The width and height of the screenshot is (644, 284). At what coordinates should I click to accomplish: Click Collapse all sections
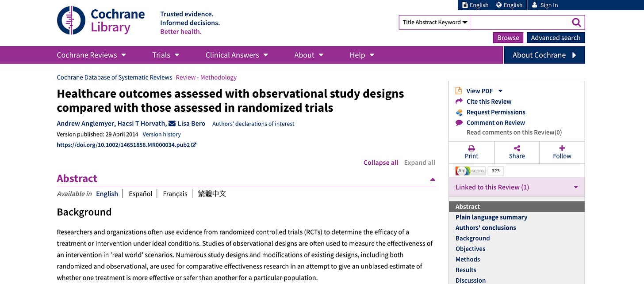[x=380, y=163]
